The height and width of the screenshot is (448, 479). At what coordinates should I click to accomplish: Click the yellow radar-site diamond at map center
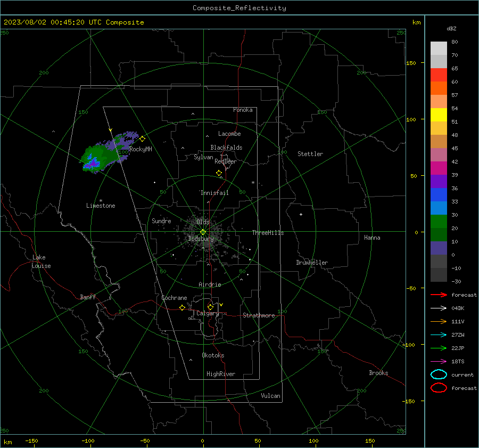(203, 232)
